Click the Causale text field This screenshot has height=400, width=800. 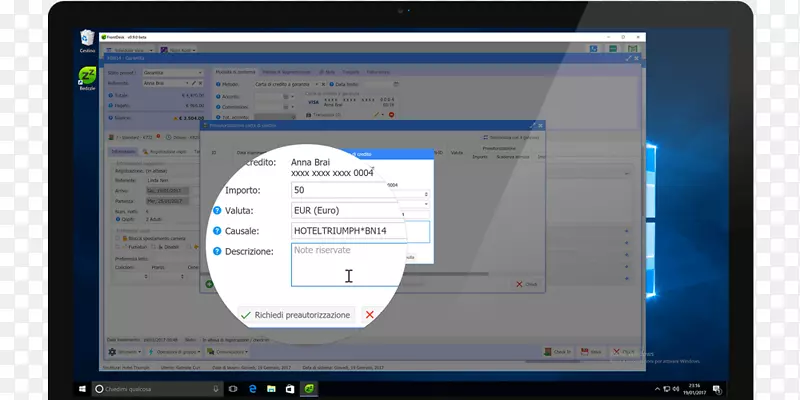(350, 231)
